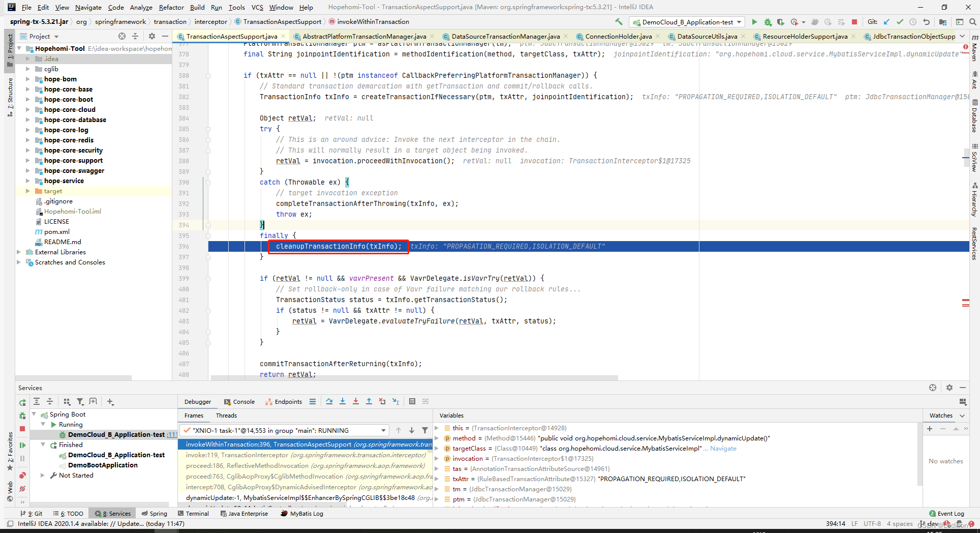
Task: Update project via the Git blue arrow icon
Action: tap(886, 22)
